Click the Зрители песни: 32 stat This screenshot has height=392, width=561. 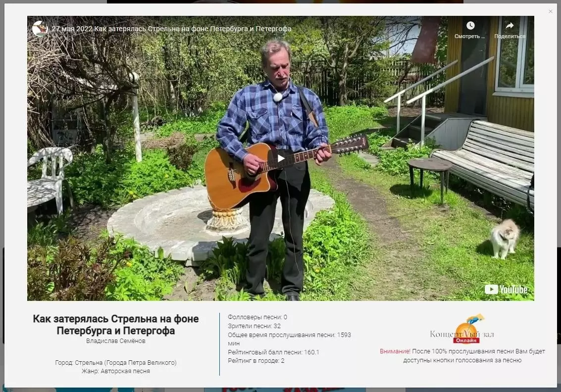tap(254, 326)
